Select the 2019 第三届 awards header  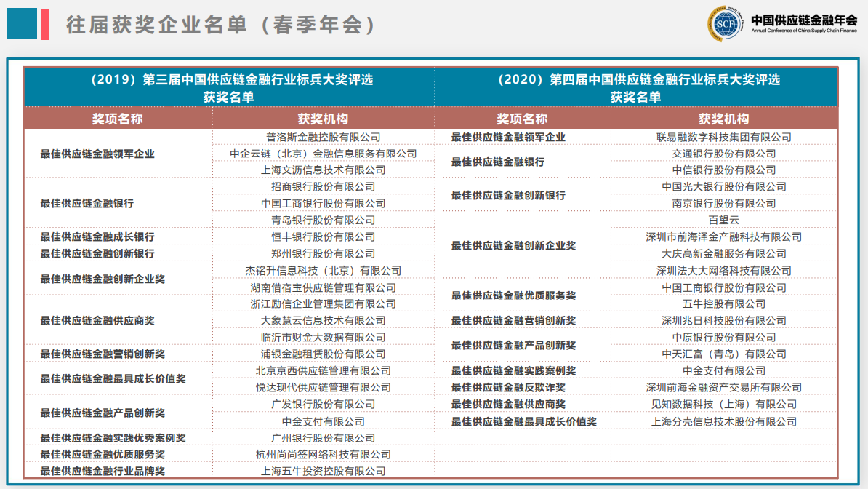point(229,87)
